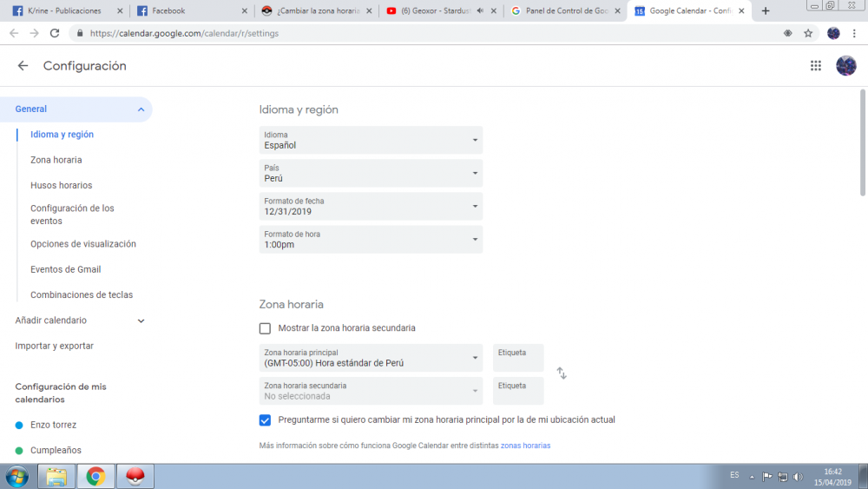The image size is (868, 489).
Task: Open the Formato de fecha dropdown
Action: click(371, 207)
